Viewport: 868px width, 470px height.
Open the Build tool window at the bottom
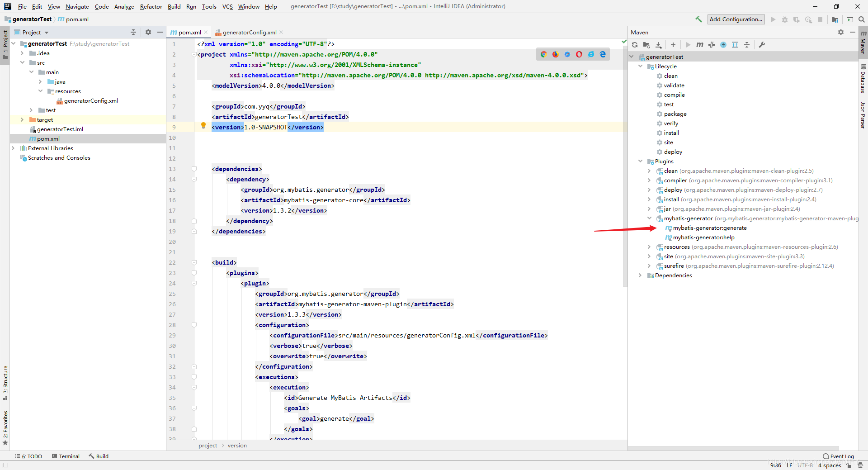click(x=99, y=456)
